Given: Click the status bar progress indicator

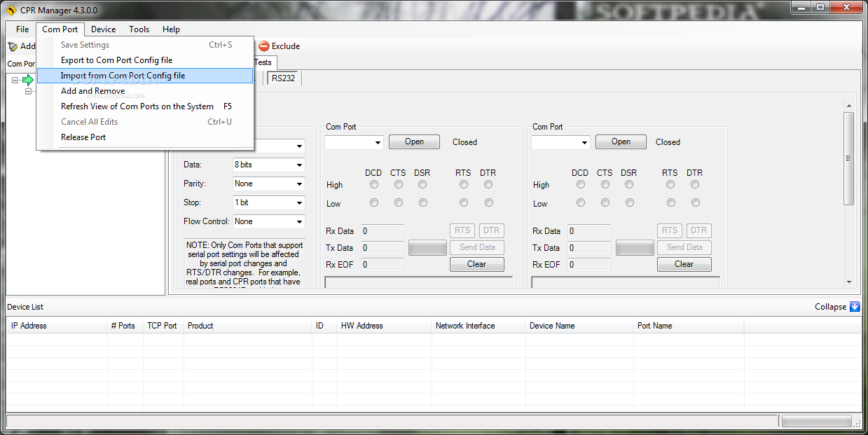Looking at the screenshot, I should (x=817, y=422).
